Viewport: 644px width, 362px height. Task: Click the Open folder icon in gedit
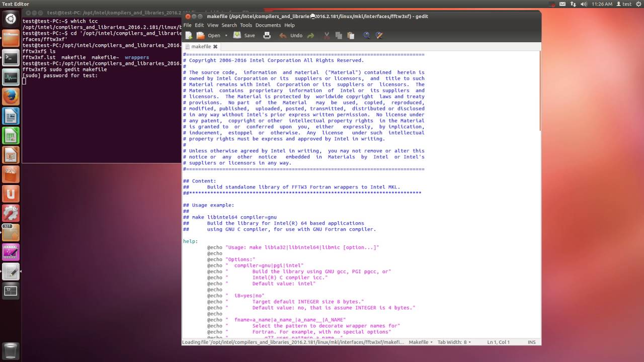tap(200, 35)
